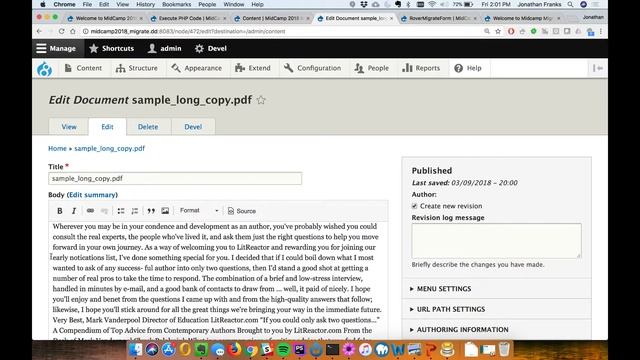Open the Chrome History menu in the menu bar
The height and width of the screenshot is (360, 640).
(x=145, y=4)
